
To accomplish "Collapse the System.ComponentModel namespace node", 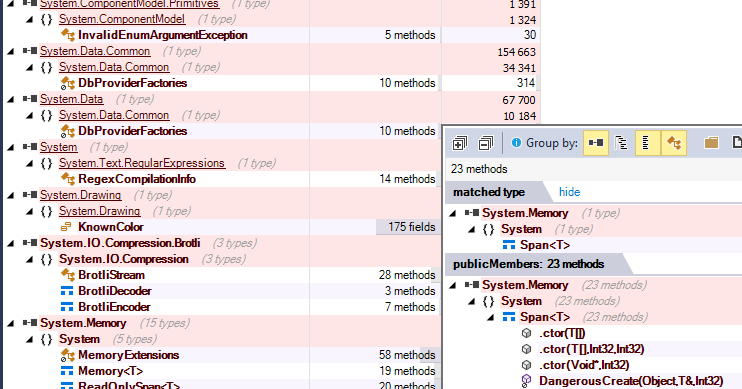I will coord(29,19).
